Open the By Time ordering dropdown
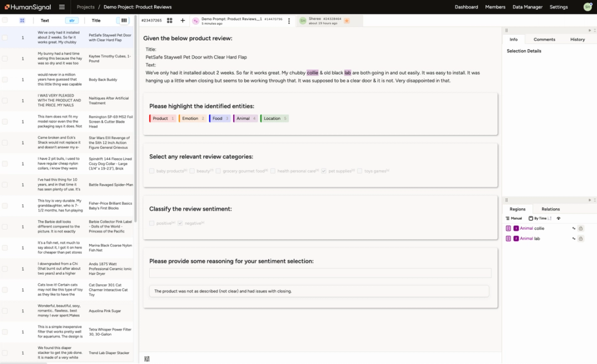 click(541, 218)
